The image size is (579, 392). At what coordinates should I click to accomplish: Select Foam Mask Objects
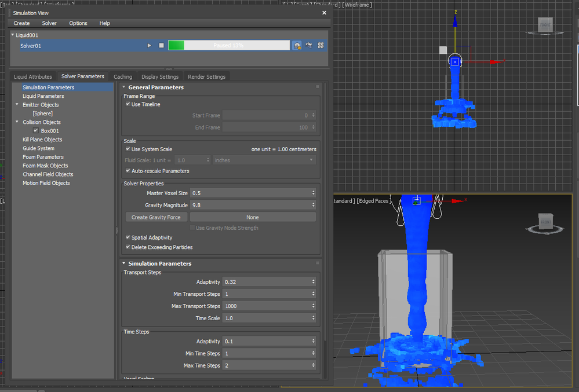pyautogui.click(x=45, y=166)
